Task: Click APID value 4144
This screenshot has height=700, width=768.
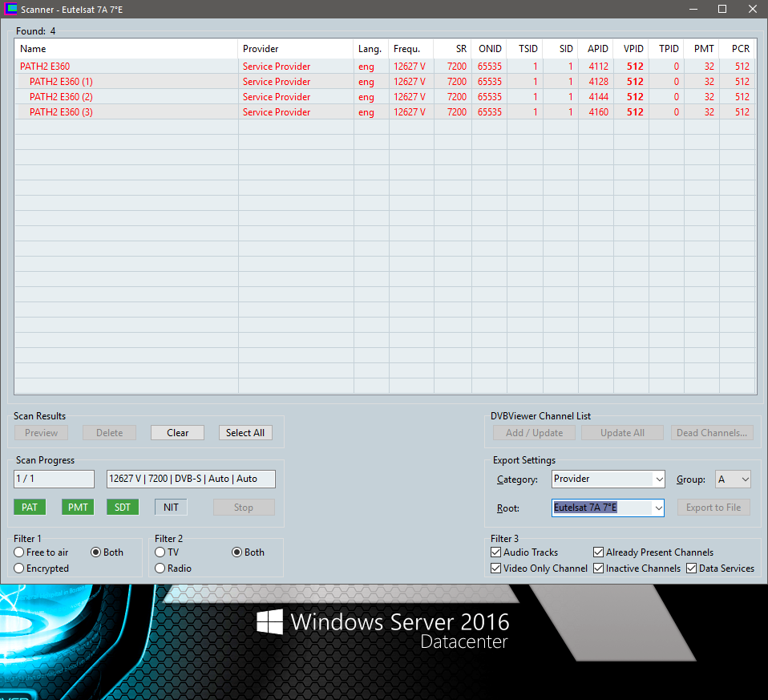Action: (599, 96)
